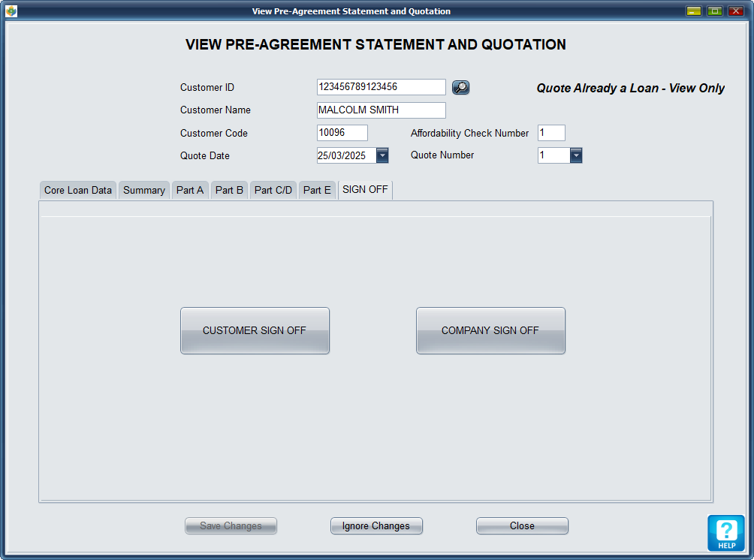Expand the Quote Number dropdown arrow
This screenshot has width=754, height=560.
576,155
